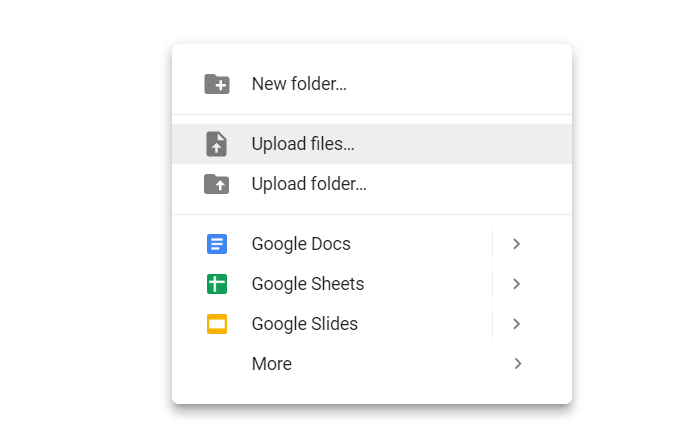Click vertical divider beside Google Sheets chevron

(x=492, y=284)
